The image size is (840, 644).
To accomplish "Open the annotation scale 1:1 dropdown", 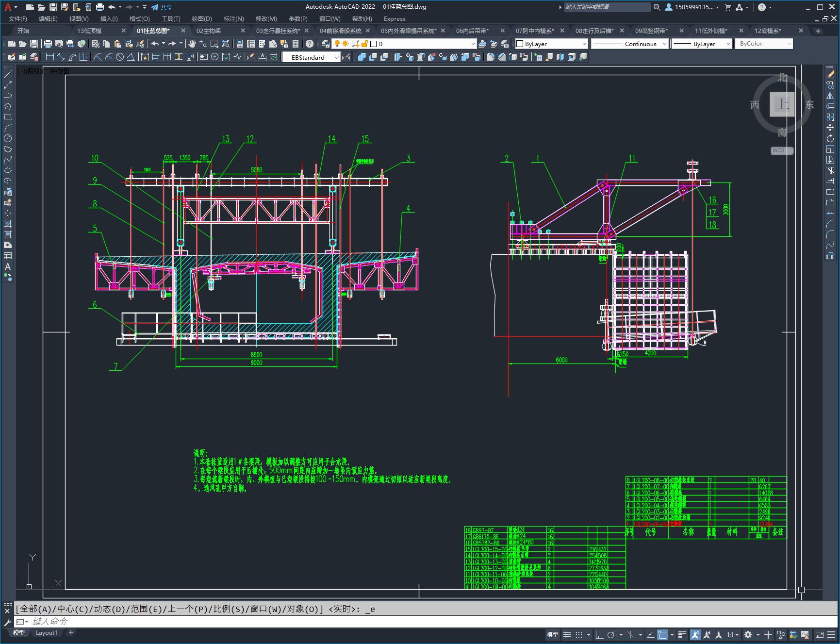I will 733,634.
